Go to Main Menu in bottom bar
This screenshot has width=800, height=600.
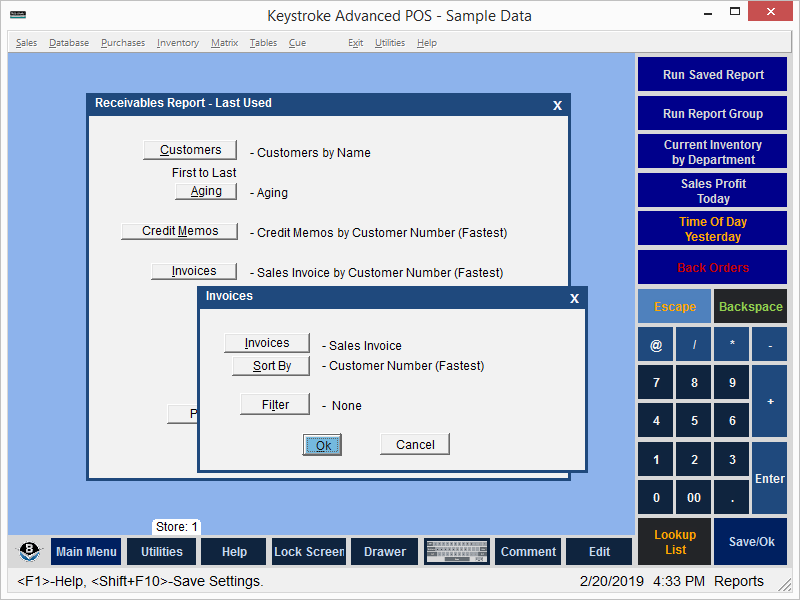pyautogui.click(x=86, y=552)
